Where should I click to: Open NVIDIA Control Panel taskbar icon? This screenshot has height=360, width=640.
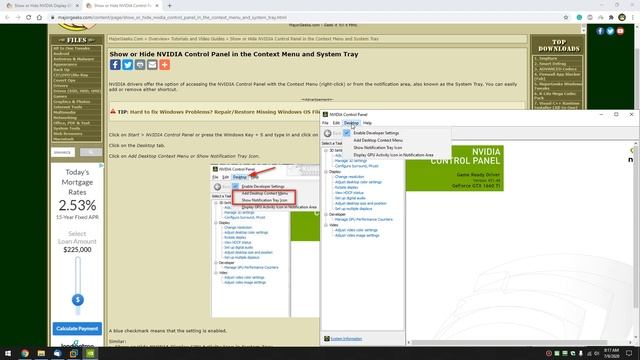90,353
